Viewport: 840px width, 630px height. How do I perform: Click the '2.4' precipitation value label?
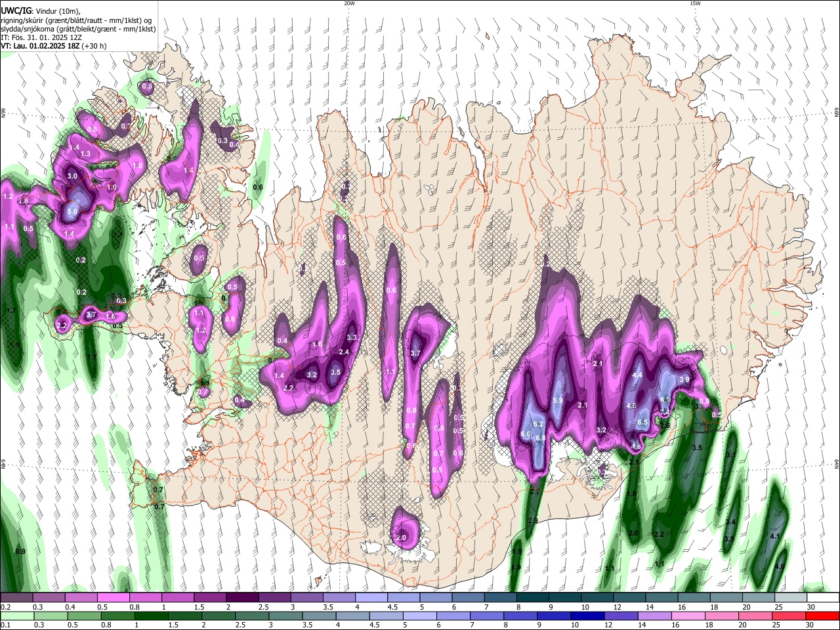[x=344, y=352]
